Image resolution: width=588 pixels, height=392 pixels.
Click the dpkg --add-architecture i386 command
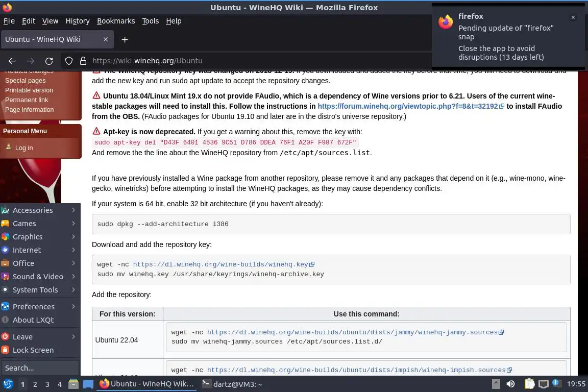(163, 224)
